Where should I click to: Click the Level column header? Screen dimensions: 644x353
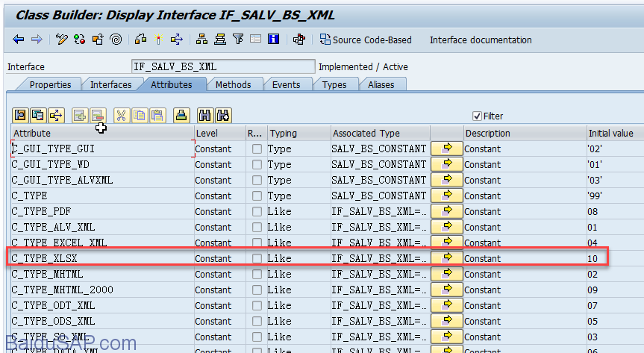[x=219, y=133]
